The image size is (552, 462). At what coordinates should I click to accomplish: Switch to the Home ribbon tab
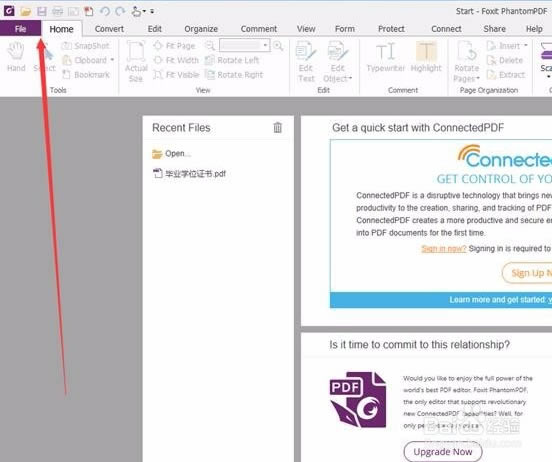tap(61, 29)
